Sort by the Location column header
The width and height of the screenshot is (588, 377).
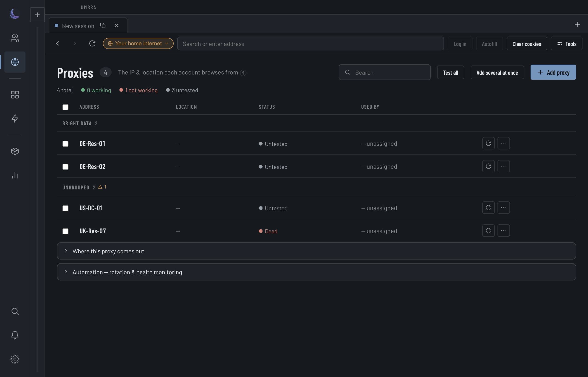(x=186, y=107)
